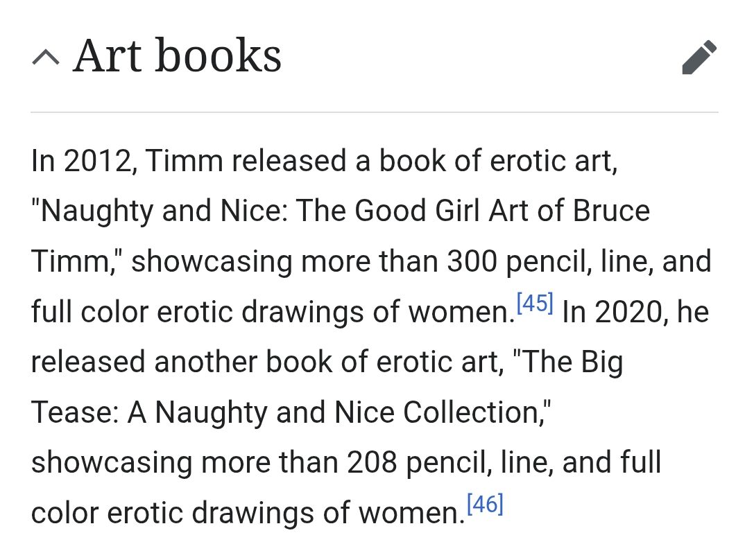745x560 pixels.
Task: Click the horizontal divider under the heading
Action: (375, 112)
